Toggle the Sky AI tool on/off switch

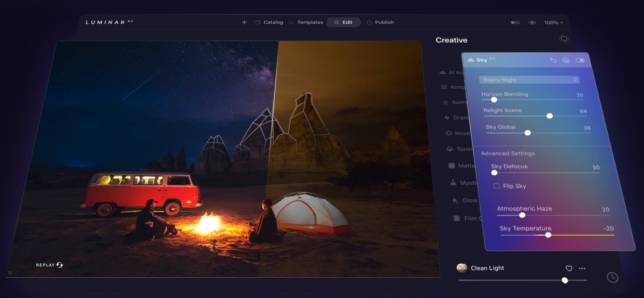pyautogui.click(x=580, y=60)
